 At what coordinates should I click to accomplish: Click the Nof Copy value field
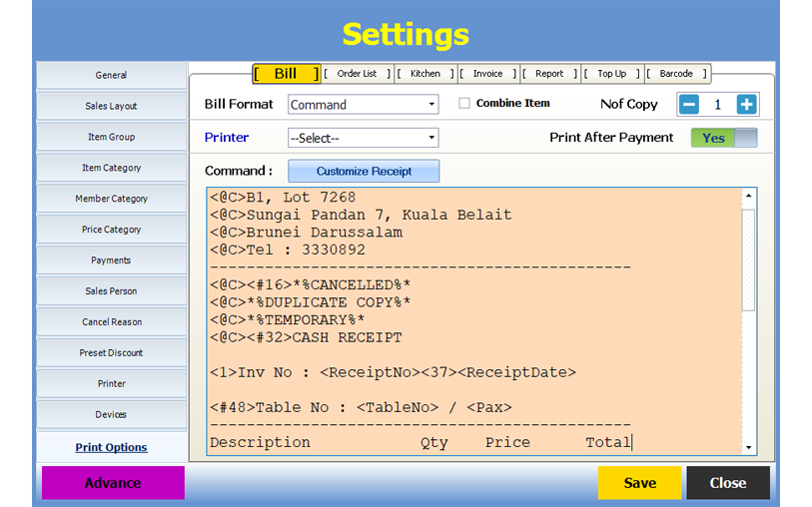click(718, 105)
